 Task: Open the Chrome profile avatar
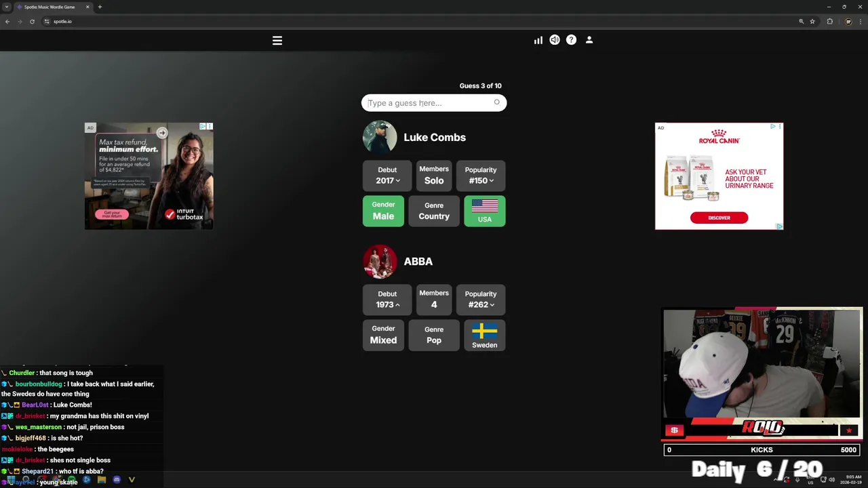848,22
